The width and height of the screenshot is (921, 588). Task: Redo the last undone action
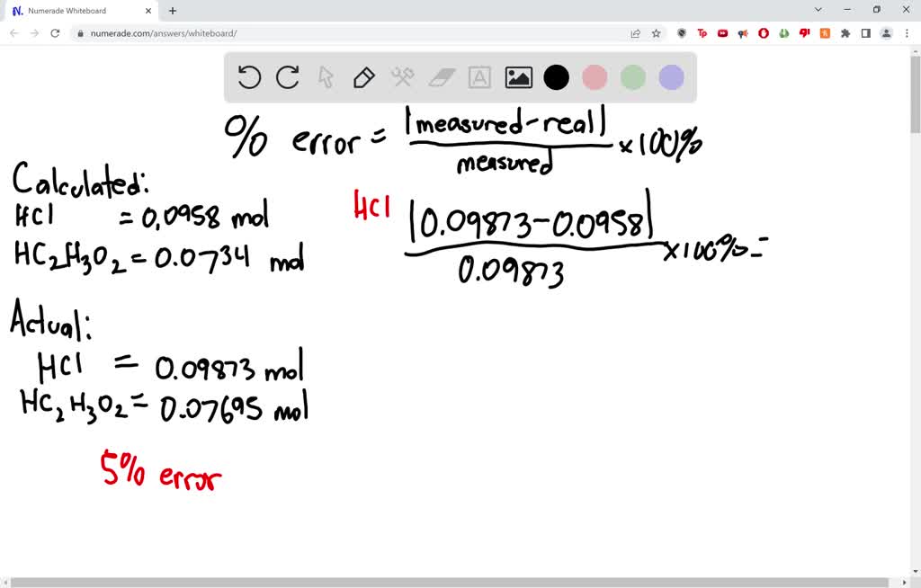287,77
